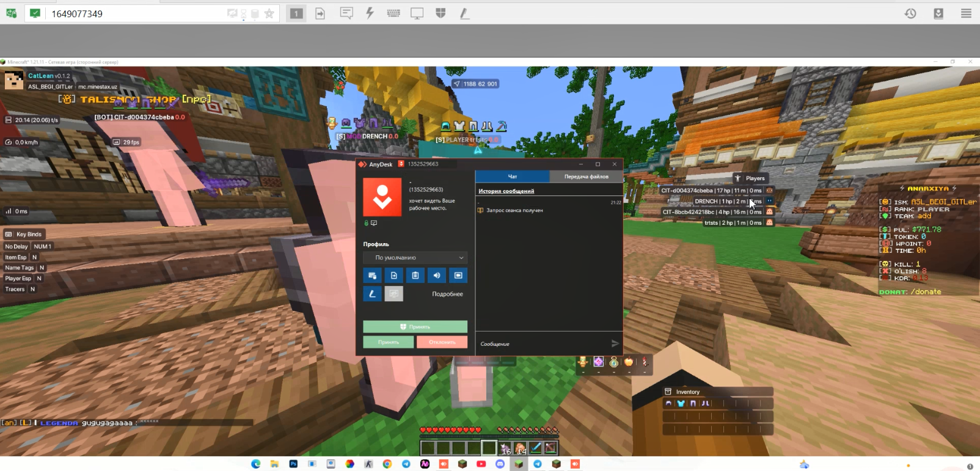Screen dimensions: 980x471
Task: Add address to favorites star icon
Action: (269, 13)
